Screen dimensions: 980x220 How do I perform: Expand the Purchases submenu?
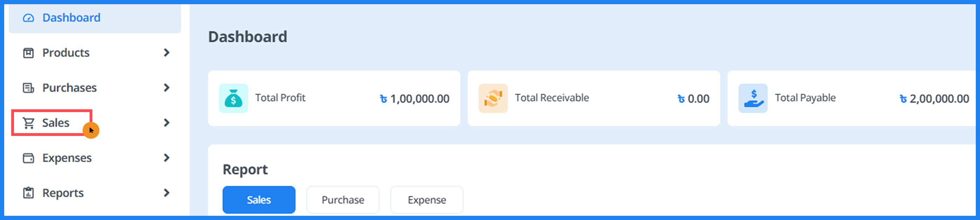[x=167, y=88]
